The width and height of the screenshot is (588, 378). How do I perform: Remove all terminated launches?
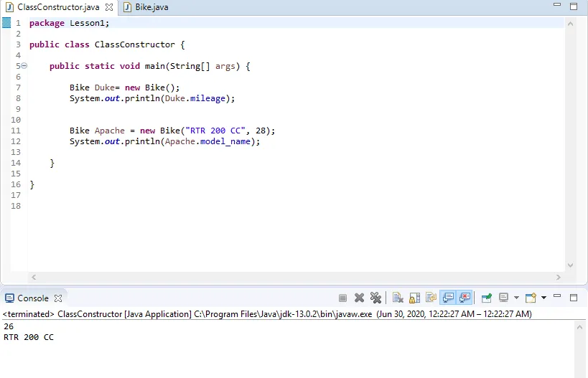(x=375, y=298)
